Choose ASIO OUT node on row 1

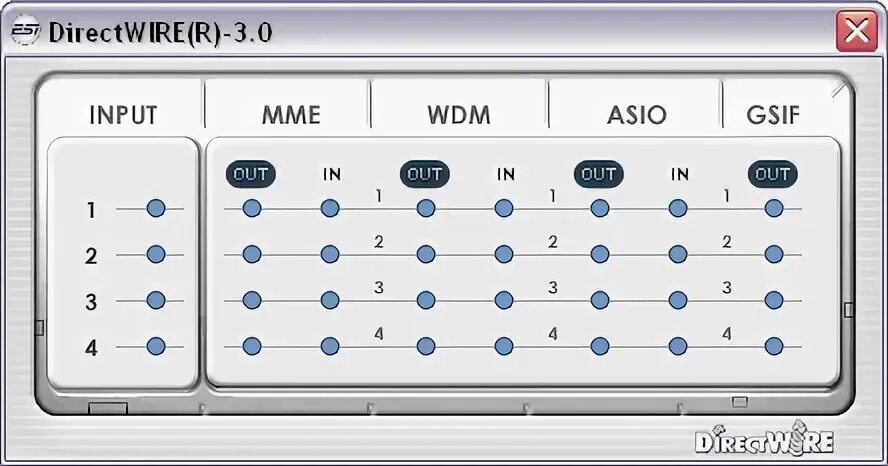pyautogui.click(x=600, y=208)
